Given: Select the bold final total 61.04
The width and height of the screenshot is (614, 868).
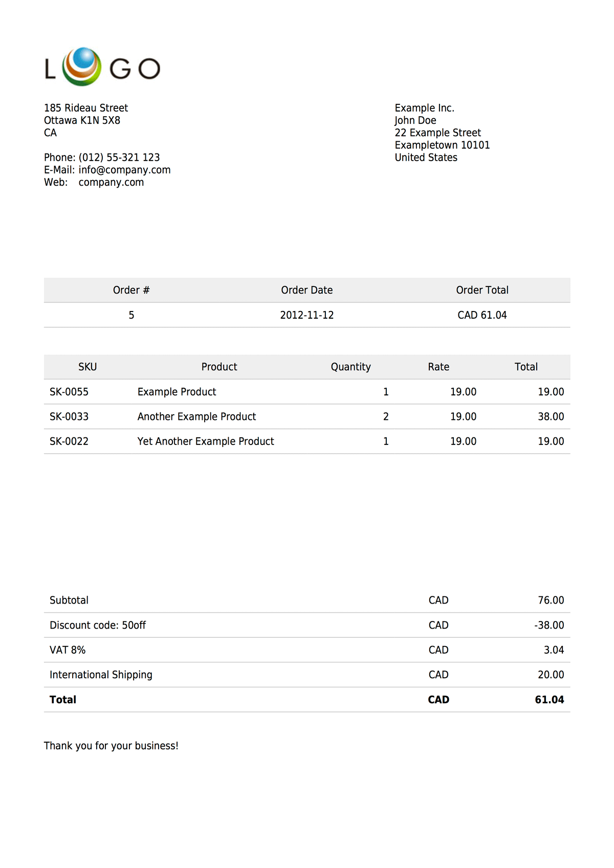Looking at the screenshot, I should 550,700.
